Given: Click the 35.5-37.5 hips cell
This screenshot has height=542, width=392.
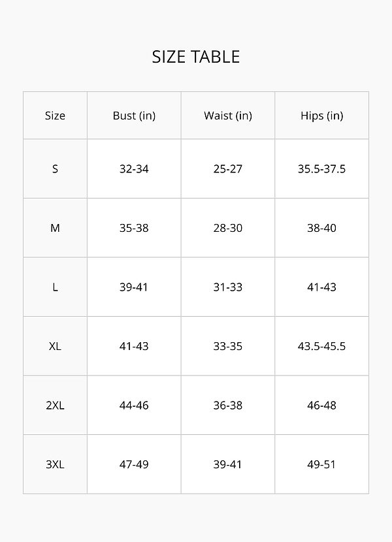Looking at the screenshot, I should point(321,168).
